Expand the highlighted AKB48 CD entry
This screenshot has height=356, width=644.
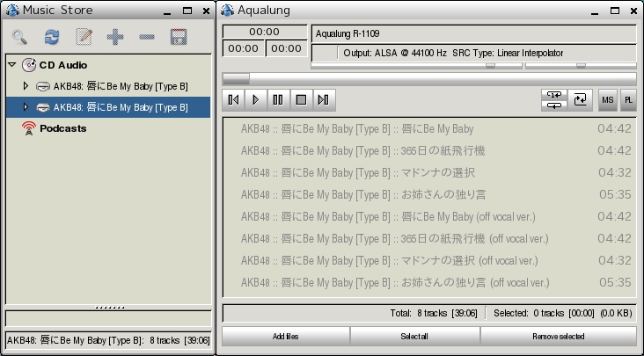point(26,107)
